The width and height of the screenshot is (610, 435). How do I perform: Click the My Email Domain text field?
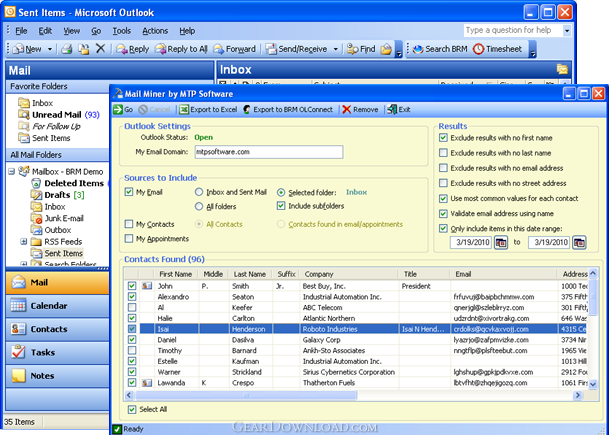[x=269, y=152]
